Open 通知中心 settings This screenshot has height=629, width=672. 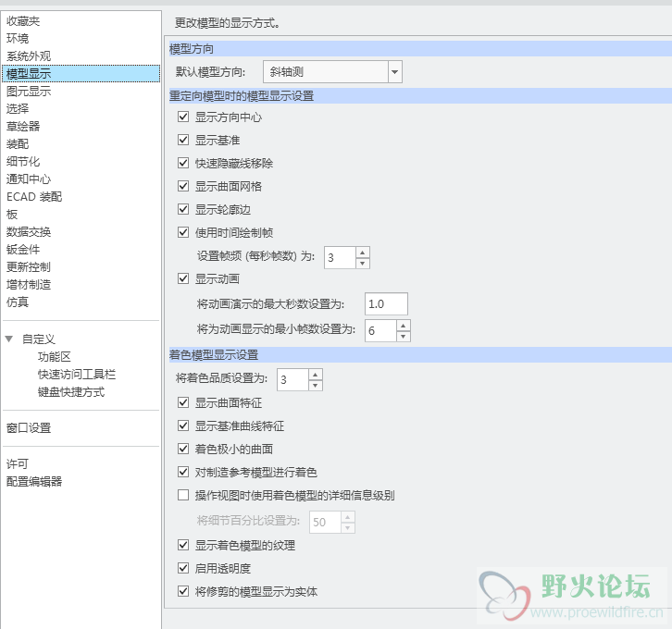coord(81,179)
